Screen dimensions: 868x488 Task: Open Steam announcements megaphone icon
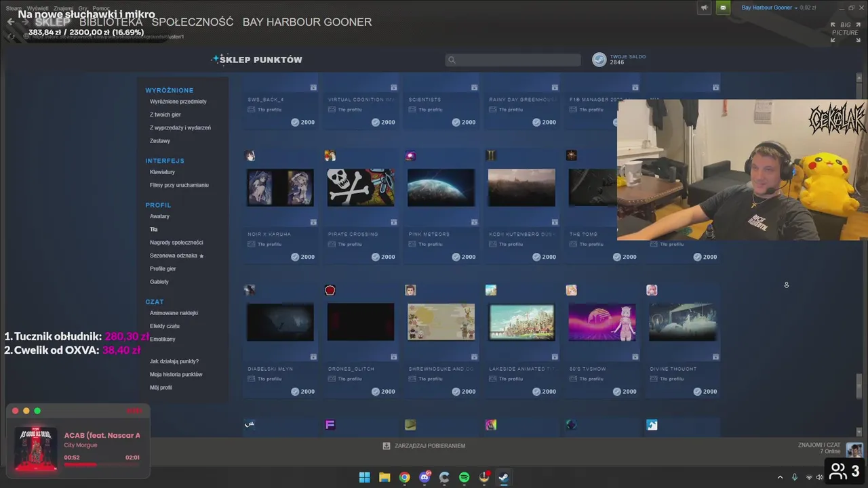point(704,7)
